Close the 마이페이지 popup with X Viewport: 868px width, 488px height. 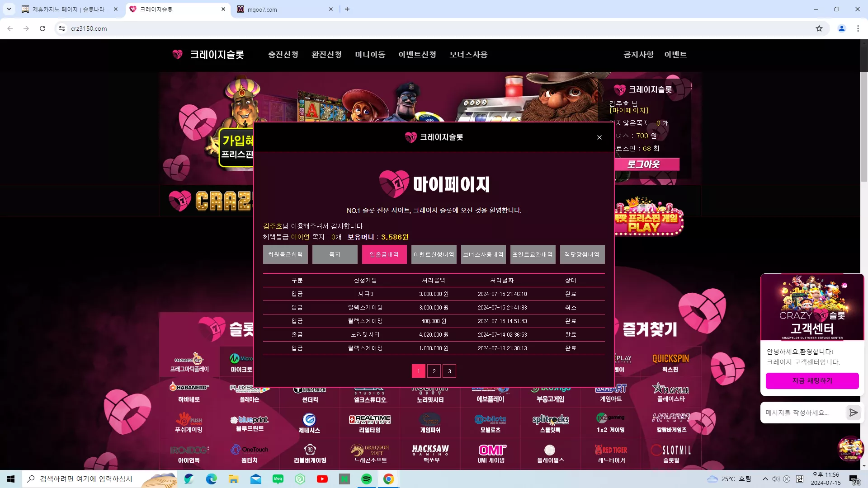click(x=599, y=137)
